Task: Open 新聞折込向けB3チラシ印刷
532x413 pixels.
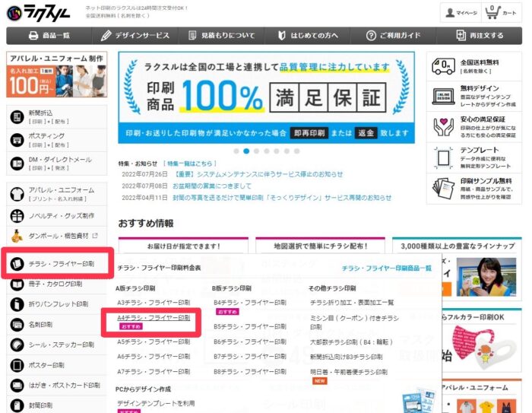Action: point(346,357)
